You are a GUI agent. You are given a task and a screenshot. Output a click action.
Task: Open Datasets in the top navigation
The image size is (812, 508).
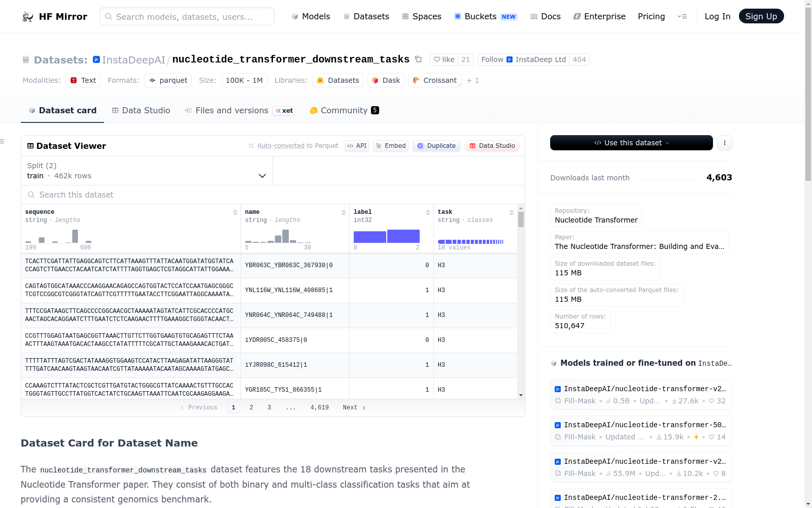(x=366, y=16)
